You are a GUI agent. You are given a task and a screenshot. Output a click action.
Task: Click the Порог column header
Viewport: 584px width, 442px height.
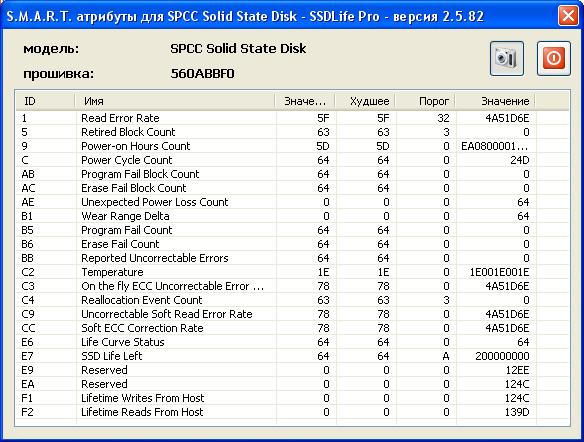tap(425, 101)
